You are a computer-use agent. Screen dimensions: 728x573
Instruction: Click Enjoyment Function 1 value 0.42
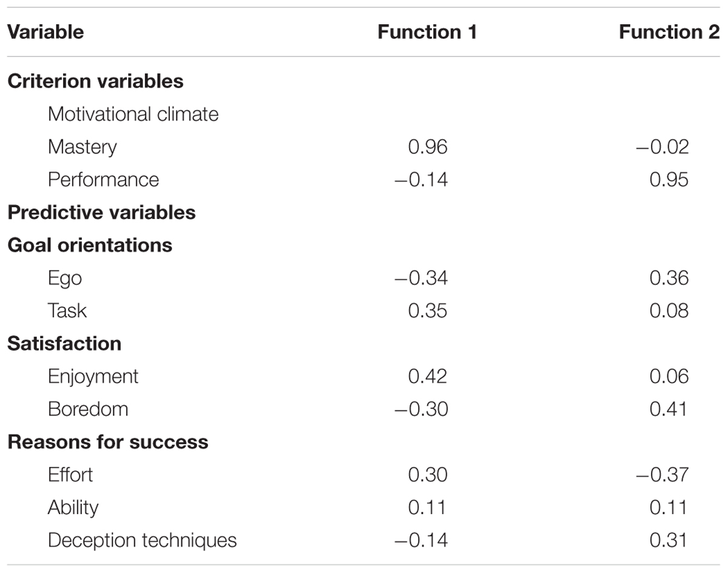[428, 376]
